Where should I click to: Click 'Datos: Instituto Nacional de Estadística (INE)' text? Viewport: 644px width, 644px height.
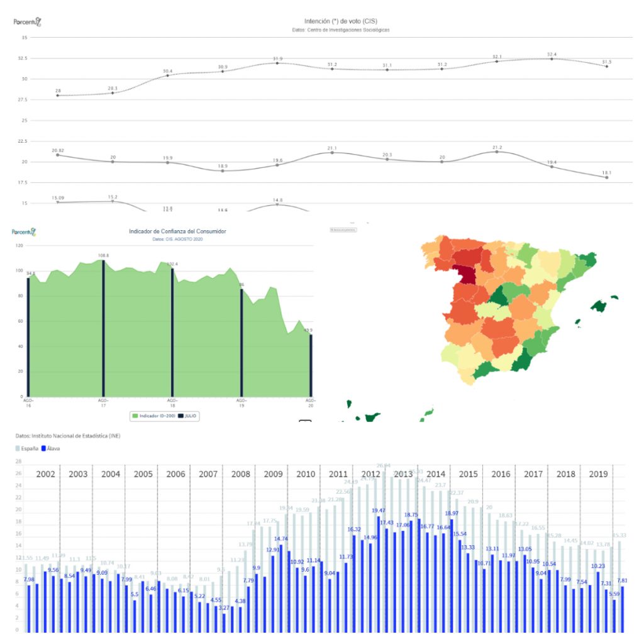(x=68, y=436)
